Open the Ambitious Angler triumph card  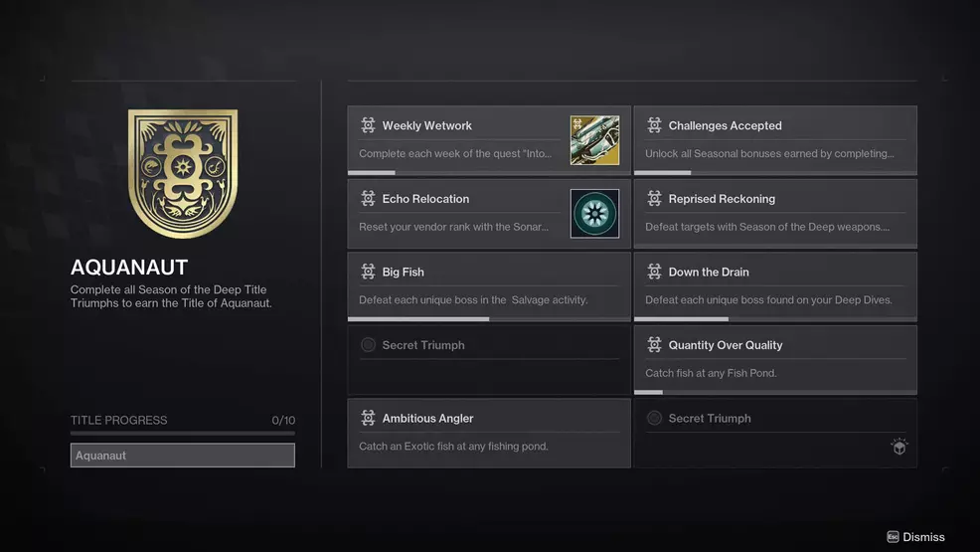coord(489,434)
